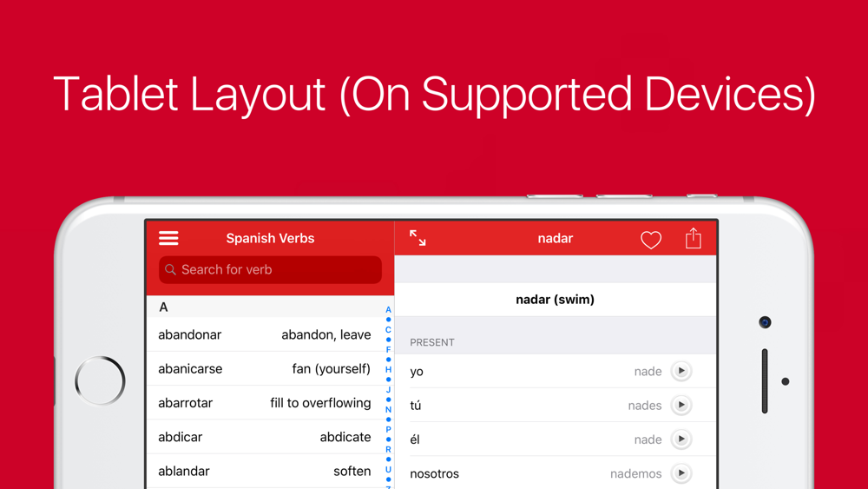Play audio for tú nades
The image size is (868, 489).
[681, 406]
